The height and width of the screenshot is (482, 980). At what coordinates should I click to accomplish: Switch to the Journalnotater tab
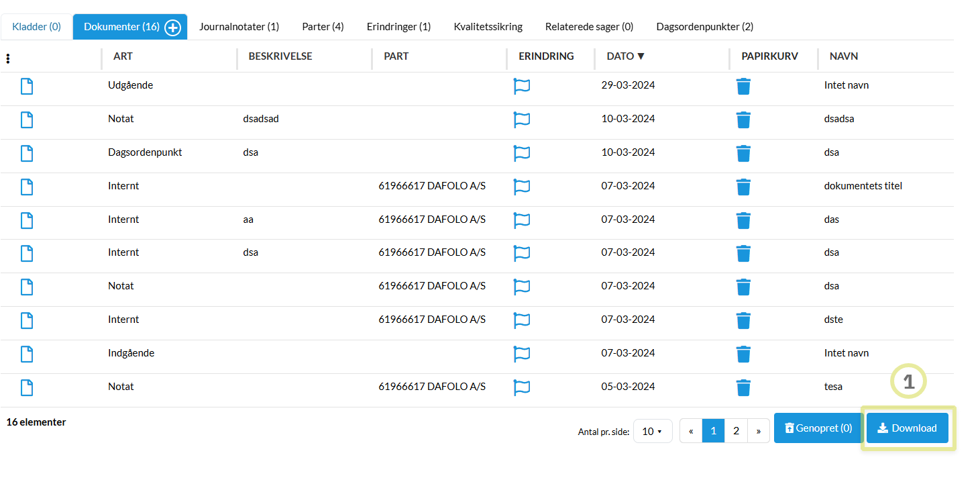(239, 26)
